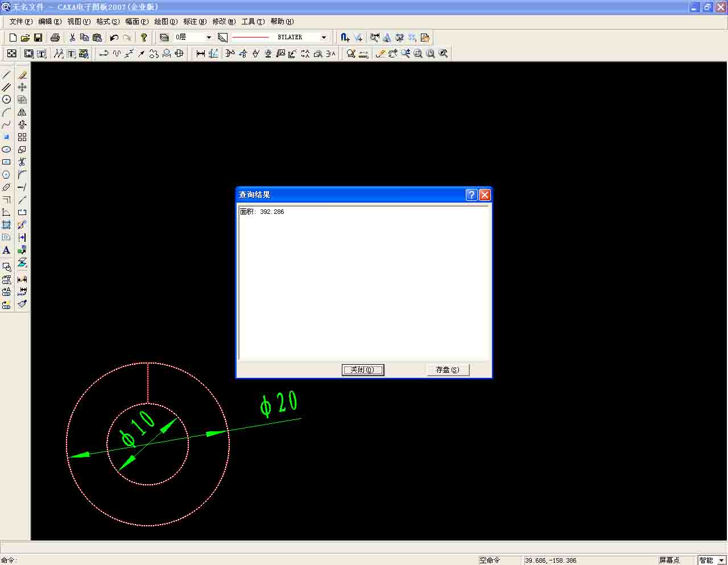728x565 pixels.
Task: Select the Array tool with four squares
Action: (22, 137)
